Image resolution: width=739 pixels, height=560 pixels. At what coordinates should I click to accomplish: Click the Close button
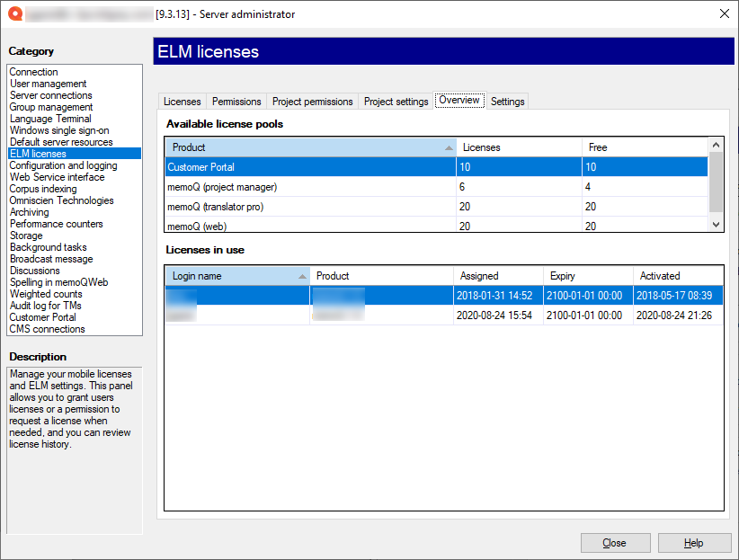coord(615,542)
